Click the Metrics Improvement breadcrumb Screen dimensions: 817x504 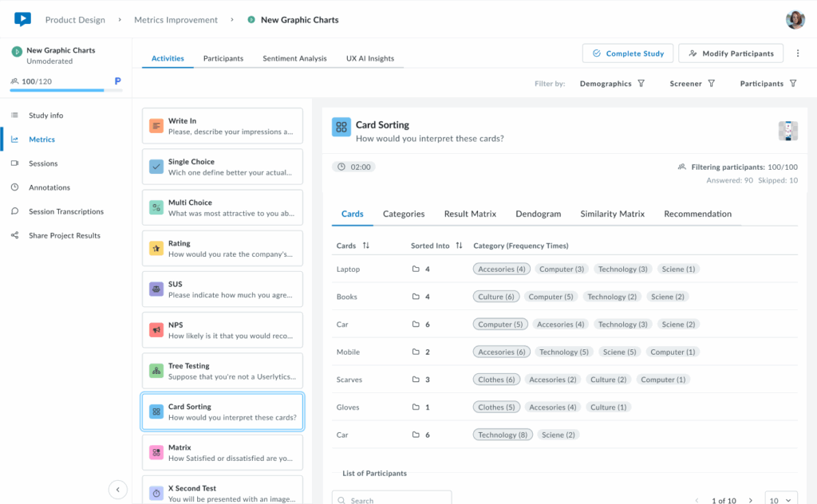176,20
